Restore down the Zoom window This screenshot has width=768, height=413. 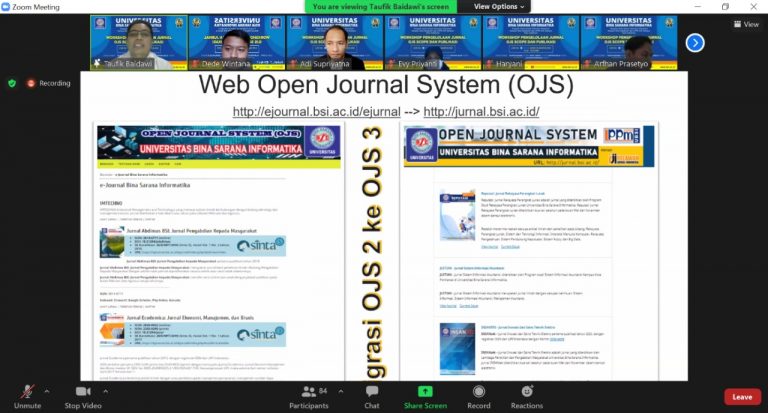725,6
